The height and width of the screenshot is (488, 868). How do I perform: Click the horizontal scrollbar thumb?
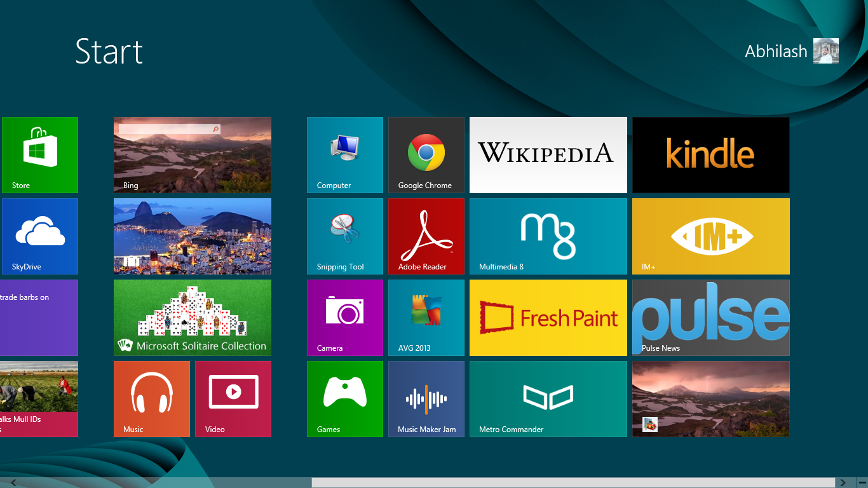pyautogui.click(x=573, y=483)
